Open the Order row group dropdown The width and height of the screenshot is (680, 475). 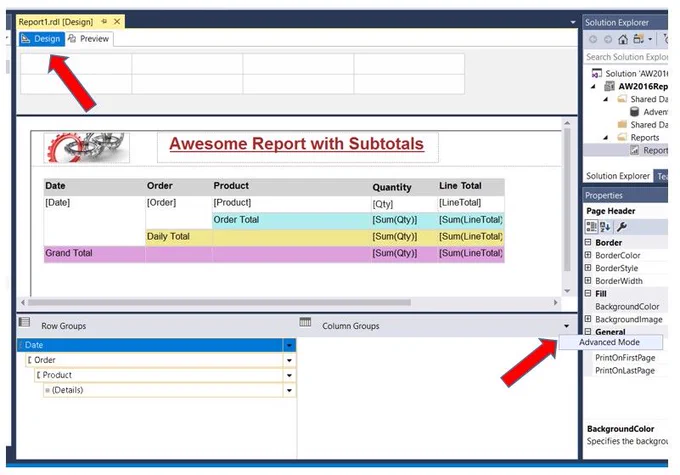[289, 360]
